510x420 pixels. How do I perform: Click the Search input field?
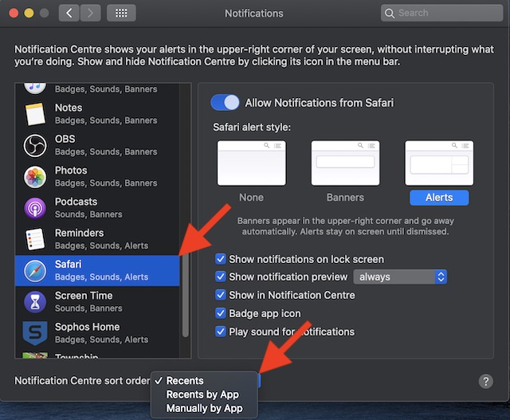pos(441,13)
